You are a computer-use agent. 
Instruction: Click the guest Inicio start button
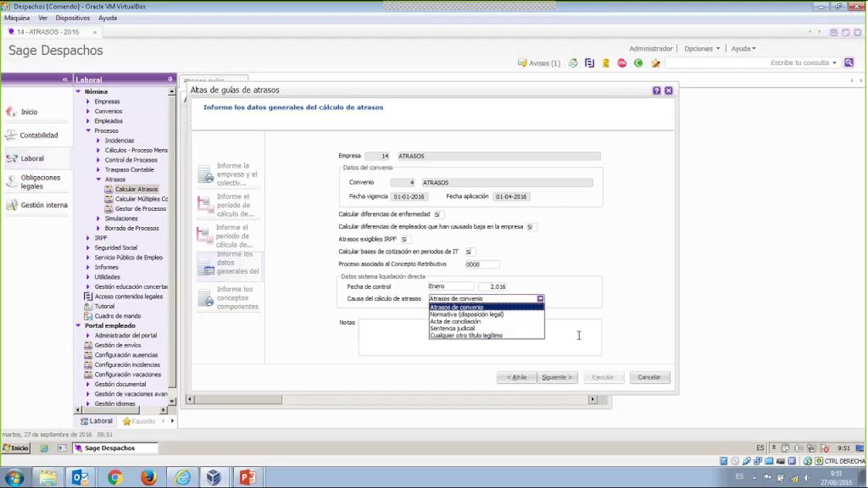tap(16, 448)
